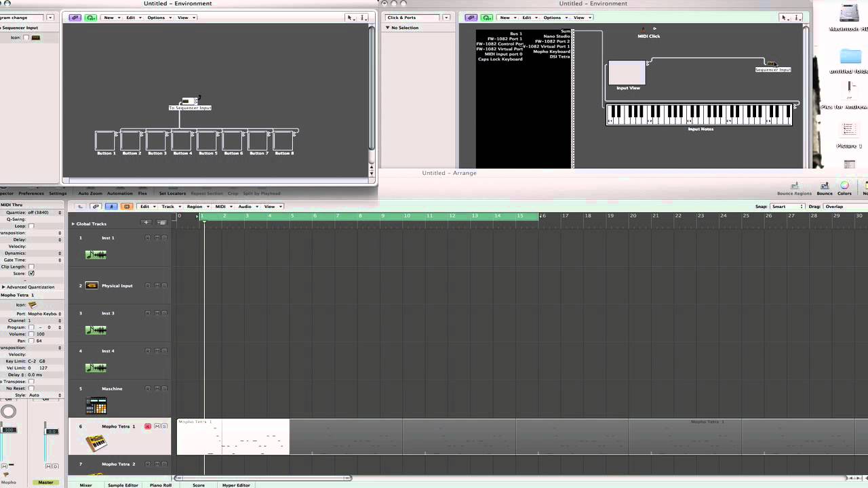The width and height of the screenshot is (868, 488).
Task: Adjust the Master volume fader
Action: point(51,431)
